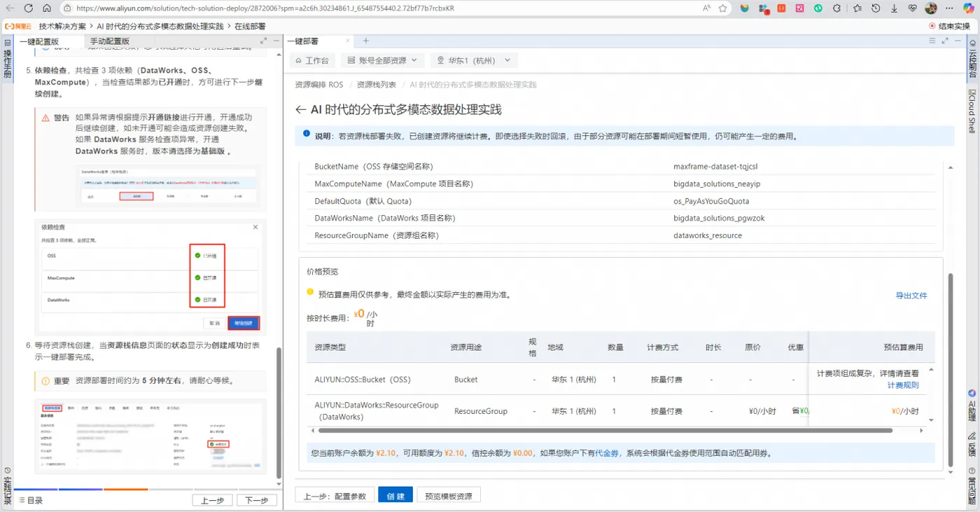
Task: Click 技术解决方案 breadcrumb at top
Action: coord(63,26)
